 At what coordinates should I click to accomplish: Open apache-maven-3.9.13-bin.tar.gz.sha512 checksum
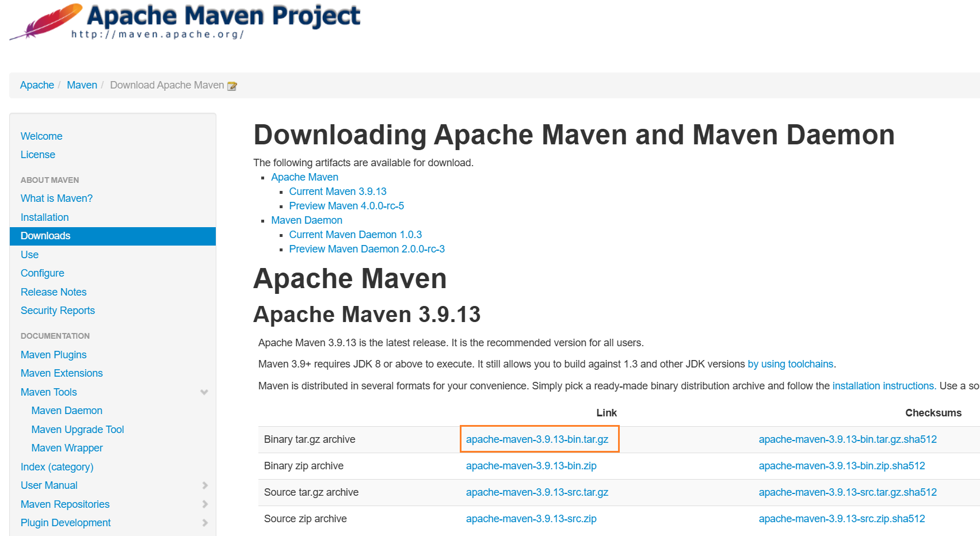(x=848, y=439)
